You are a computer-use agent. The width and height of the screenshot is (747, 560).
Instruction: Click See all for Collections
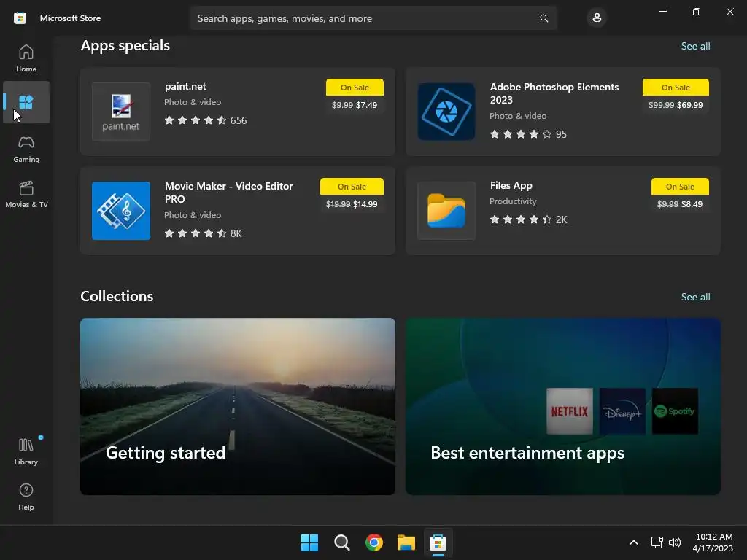(x=695, y=297)
